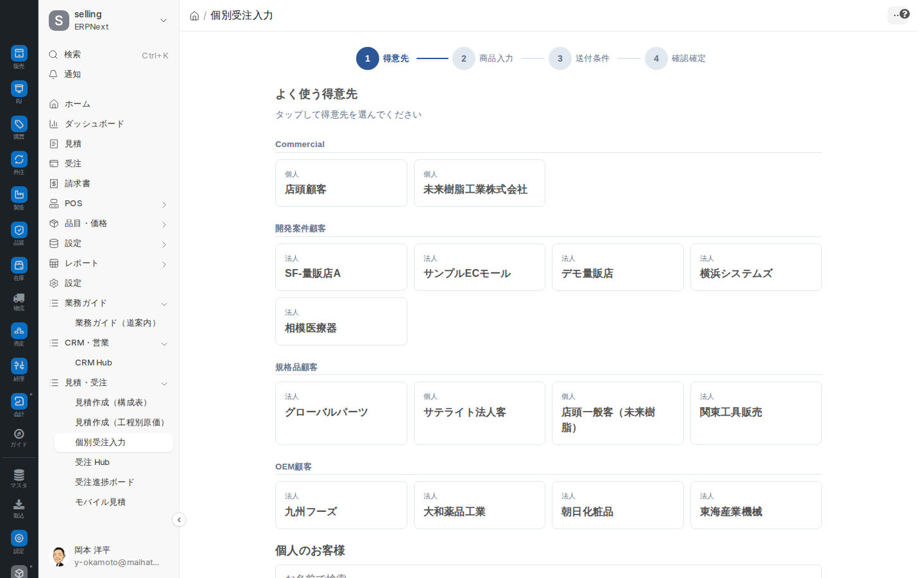The image size is (924, 578).
Task: Select the グローバルパーツ customer card
Action: click(x=341, y=413)
